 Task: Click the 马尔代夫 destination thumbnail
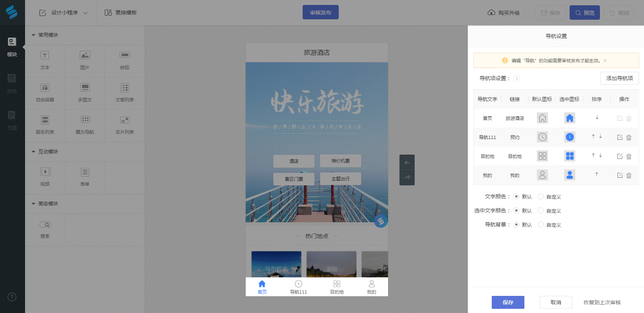click(x=276, y=264)
